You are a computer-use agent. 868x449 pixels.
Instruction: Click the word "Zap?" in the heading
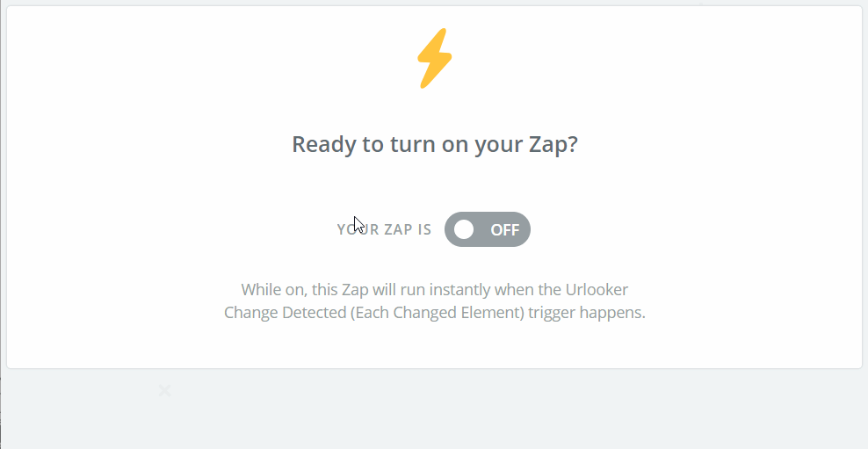point(554,144)
